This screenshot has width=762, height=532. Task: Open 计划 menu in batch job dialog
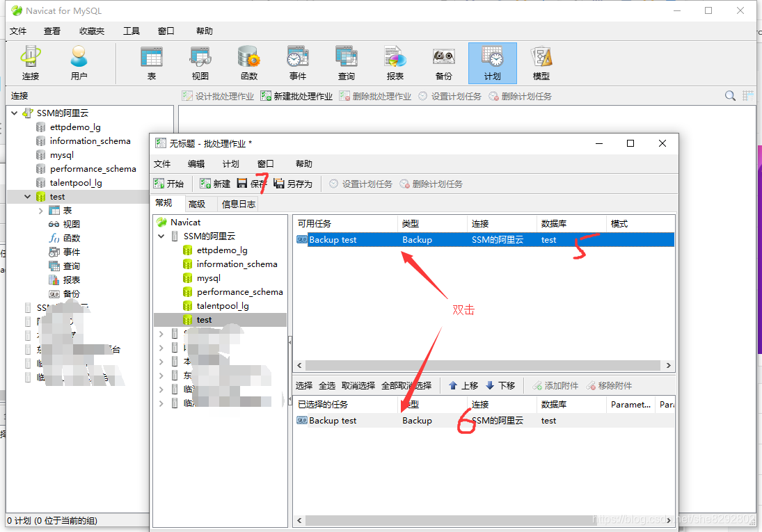[x=231, y=163]
